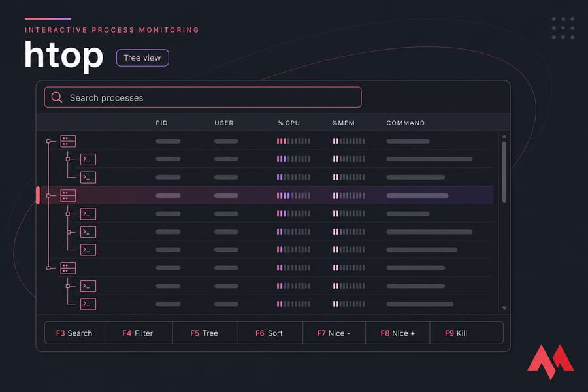
Task: Click first terminal icon under the highlighted server
Action: tap(88, 214)
